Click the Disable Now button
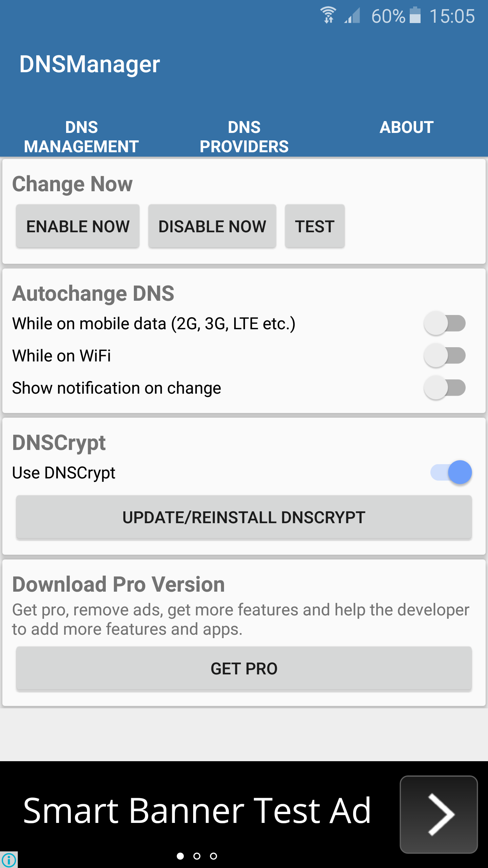 pyautogui.click(x=212, y=226)
